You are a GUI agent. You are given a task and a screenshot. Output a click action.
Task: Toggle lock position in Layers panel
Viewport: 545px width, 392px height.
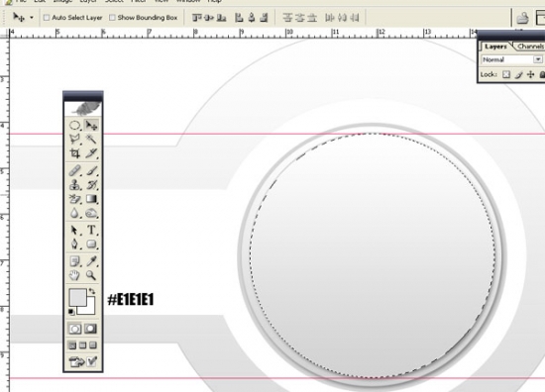click(x=531, y=74)
